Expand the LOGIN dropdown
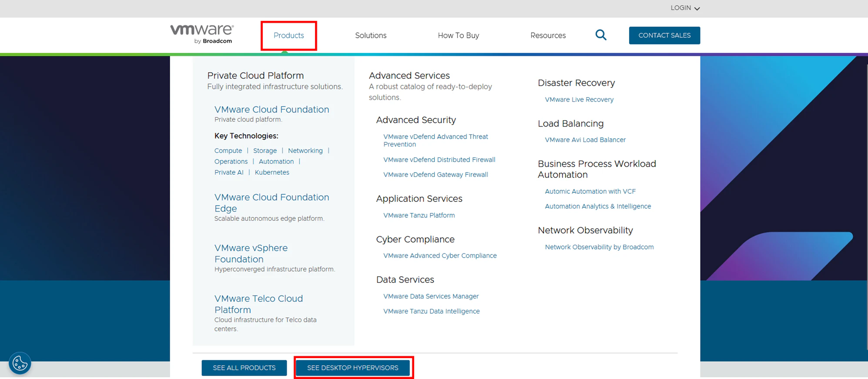868x379 pixels. click(x=685, y=8)
